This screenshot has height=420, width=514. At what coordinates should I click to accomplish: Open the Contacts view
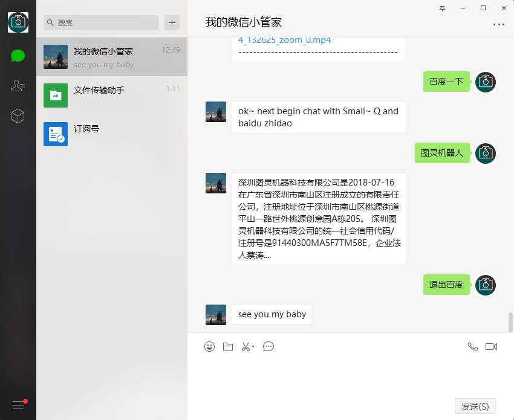18,86
